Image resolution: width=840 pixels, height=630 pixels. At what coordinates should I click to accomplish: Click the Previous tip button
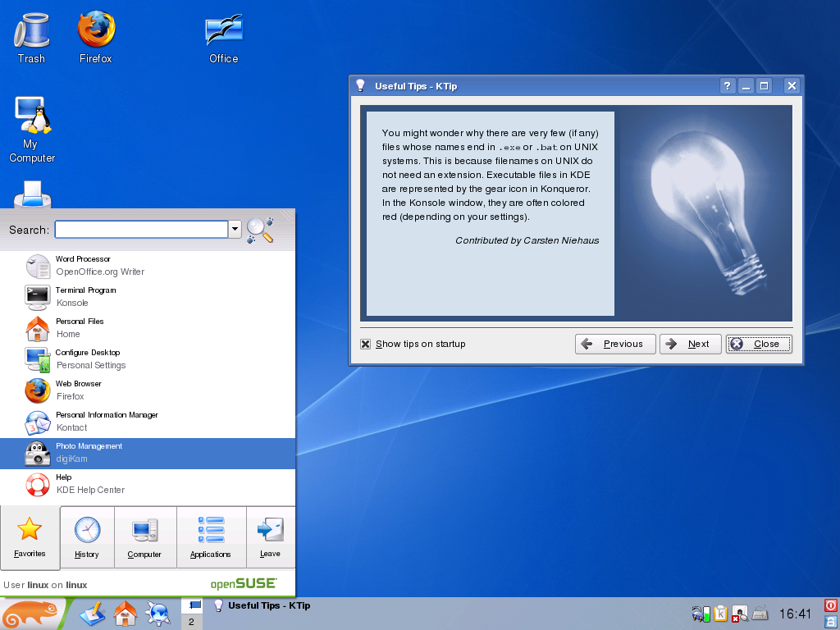coord(615,344)
